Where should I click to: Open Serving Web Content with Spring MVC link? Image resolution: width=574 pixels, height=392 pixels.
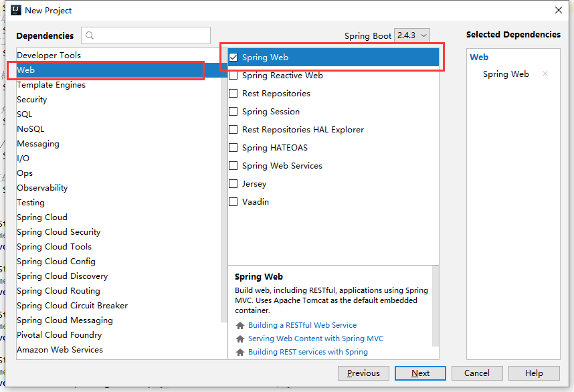tap(316, 338)
